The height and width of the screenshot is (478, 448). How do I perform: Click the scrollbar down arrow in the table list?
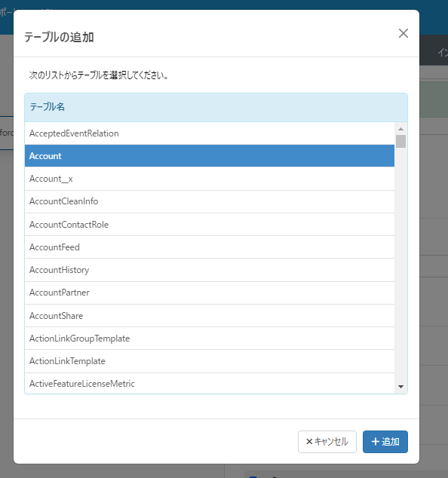pos(400,387)
